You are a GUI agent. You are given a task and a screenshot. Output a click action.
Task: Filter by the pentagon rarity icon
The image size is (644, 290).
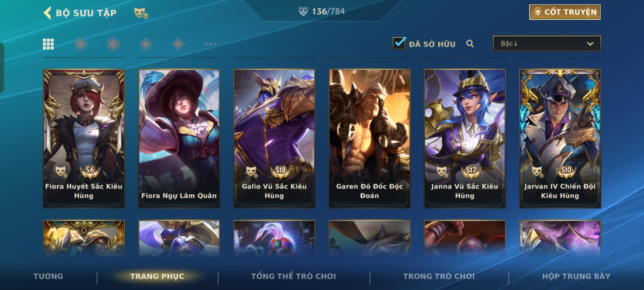[146, 44]
